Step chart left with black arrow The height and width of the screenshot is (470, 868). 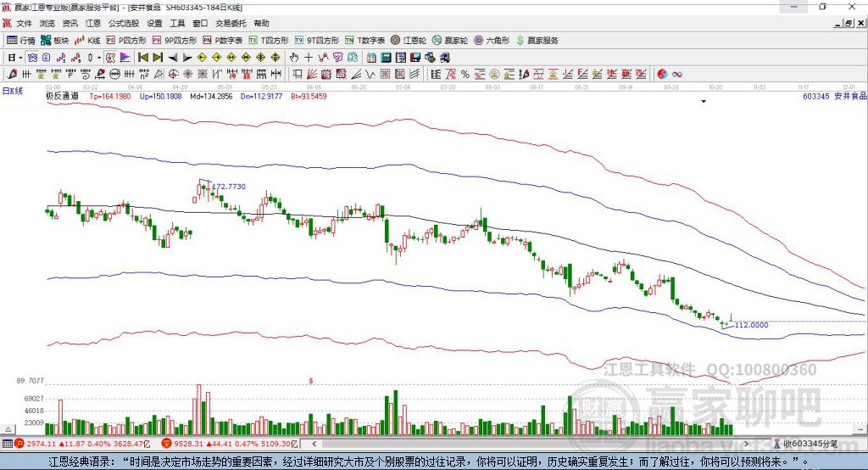point(173,58)
